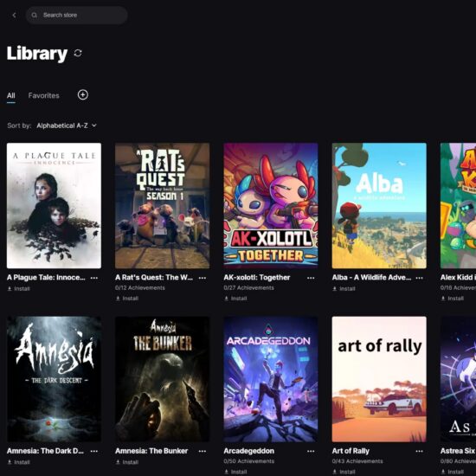This screenshot has height=476, width=476.
Task: Open Alba wildlife adventure cover
Action: 379,205
